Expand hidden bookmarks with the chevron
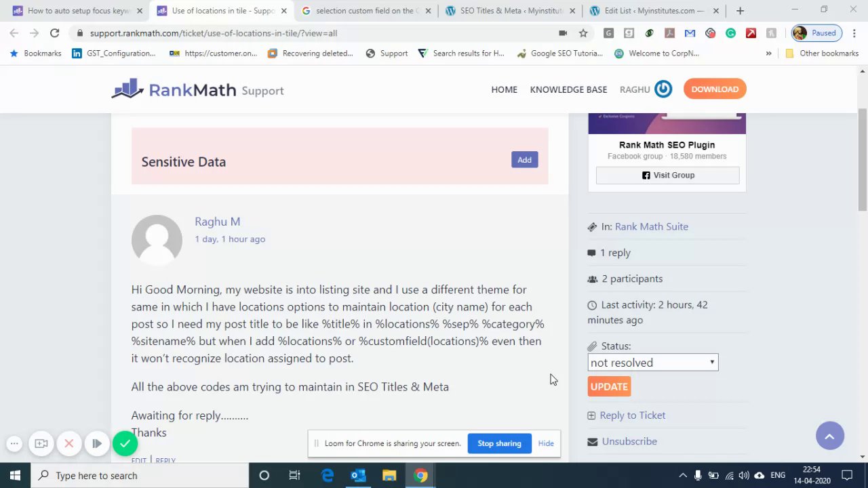The width and height of the screenshot is (868, 488). [x=768, y=53]
